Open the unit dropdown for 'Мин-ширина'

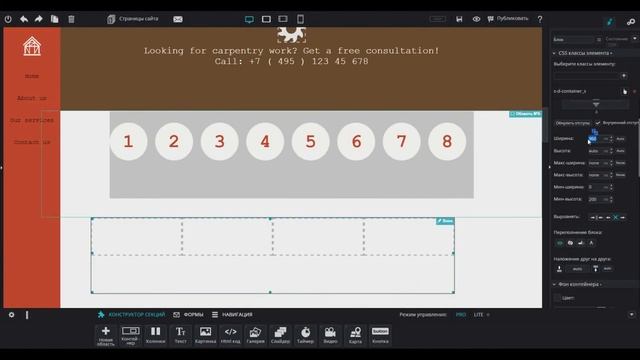click(606, 187)
